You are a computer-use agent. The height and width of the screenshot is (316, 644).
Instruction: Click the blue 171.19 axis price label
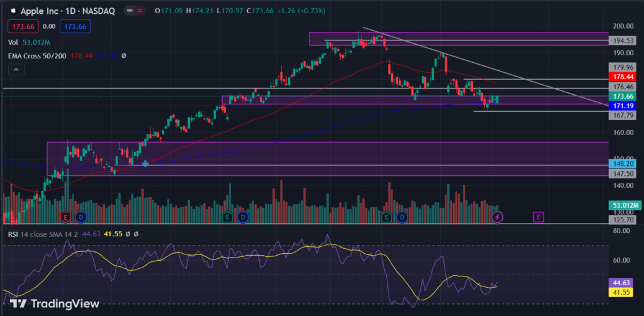click(x=623, y=106)
